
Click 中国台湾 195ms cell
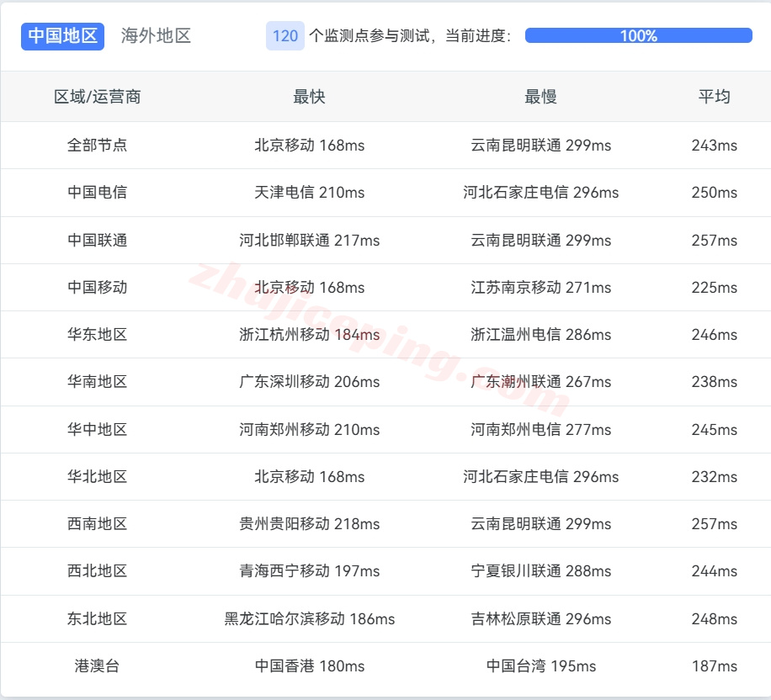540,666
